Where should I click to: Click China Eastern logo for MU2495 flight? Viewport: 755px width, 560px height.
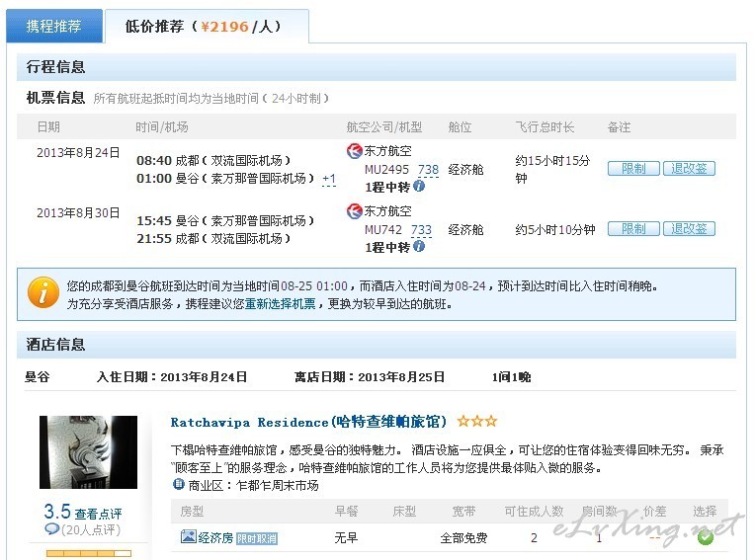coord(355,151)
